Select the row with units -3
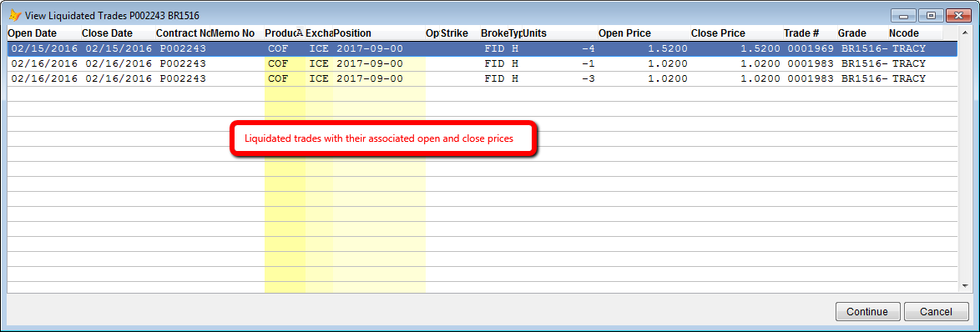Viewport: 980px width, 332px height. pos(482,78)
